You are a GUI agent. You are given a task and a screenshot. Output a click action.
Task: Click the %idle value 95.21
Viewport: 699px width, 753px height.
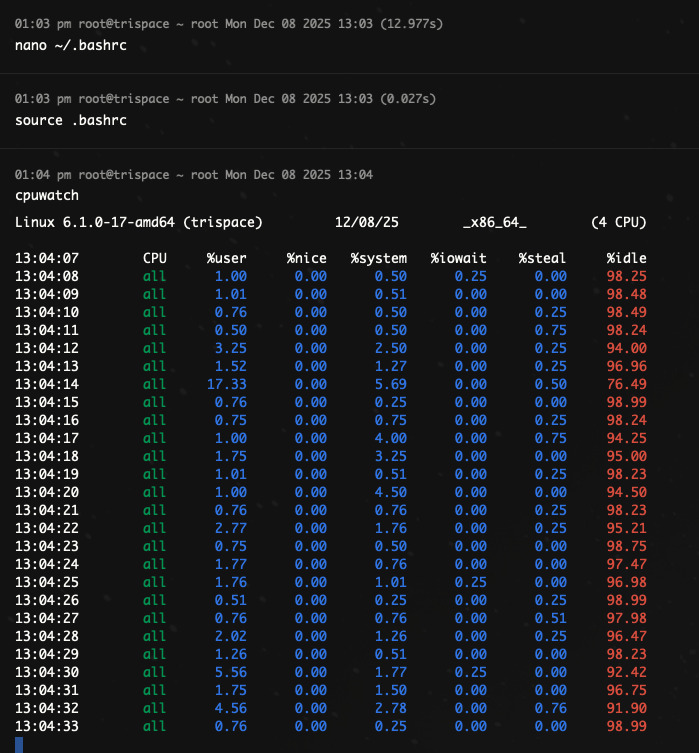(627, 528)
